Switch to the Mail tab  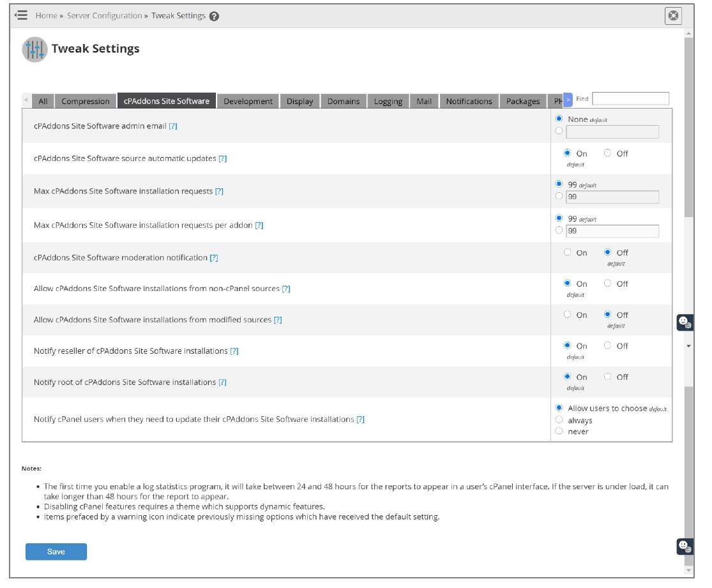click(424, 102)
